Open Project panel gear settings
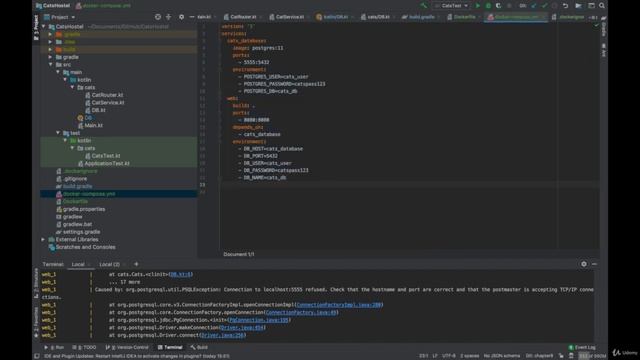The width and height of the screenshot is (640, 360). [x=181, y=17]
